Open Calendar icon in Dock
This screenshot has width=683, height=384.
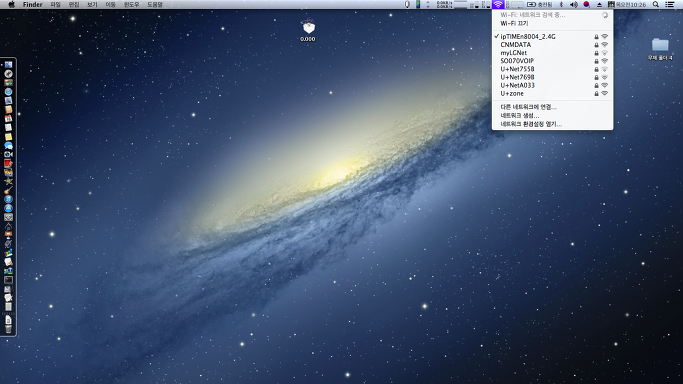[8, 118]
